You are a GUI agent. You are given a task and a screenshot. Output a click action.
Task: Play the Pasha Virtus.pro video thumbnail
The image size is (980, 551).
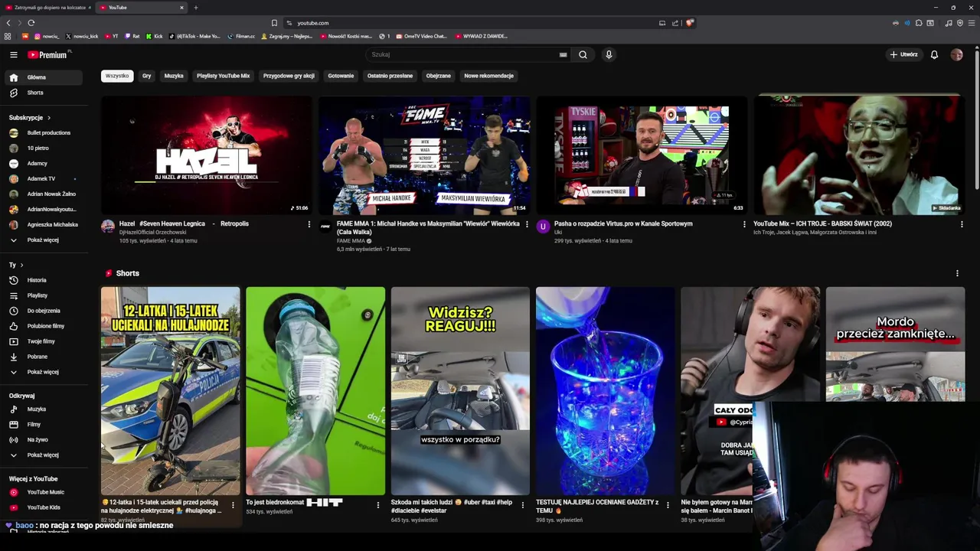(642, 155)
